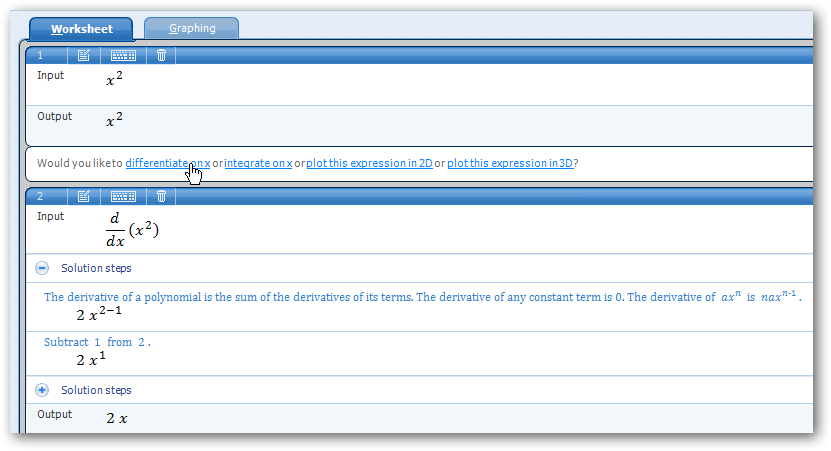This screenshot has width=831, height=451.
Task: Delete entry 2 with its trash icon
Action: [162, 196]
